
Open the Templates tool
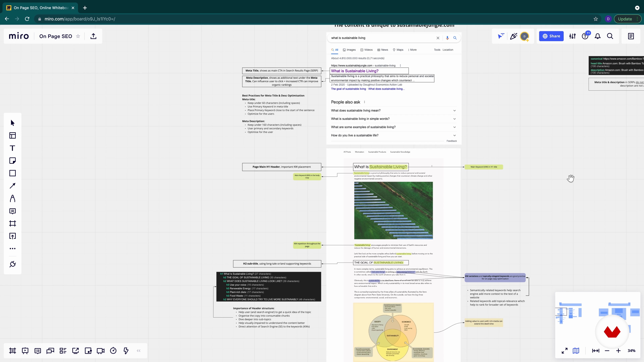[13, 135]
